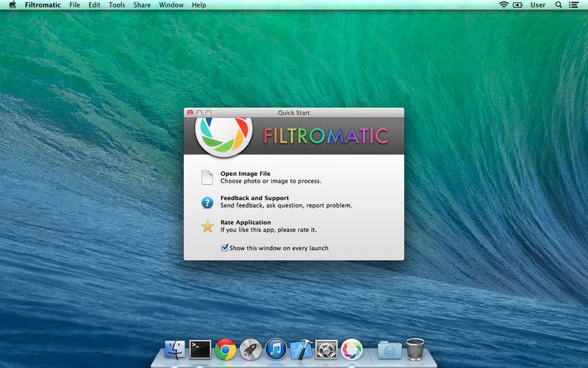Open Spotlight search magnifier
588x368 pixels.
tap(559, 5)
